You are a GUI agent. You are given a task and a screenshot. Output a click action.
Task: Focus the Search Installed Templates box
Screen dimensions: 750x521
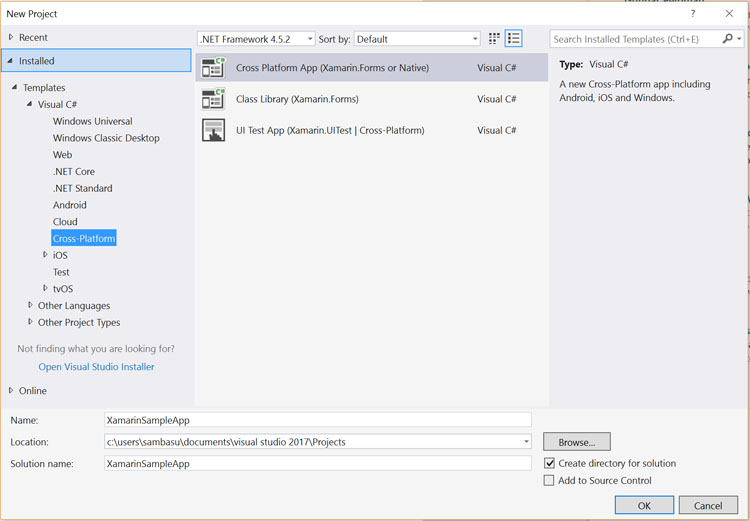point(635,39)
